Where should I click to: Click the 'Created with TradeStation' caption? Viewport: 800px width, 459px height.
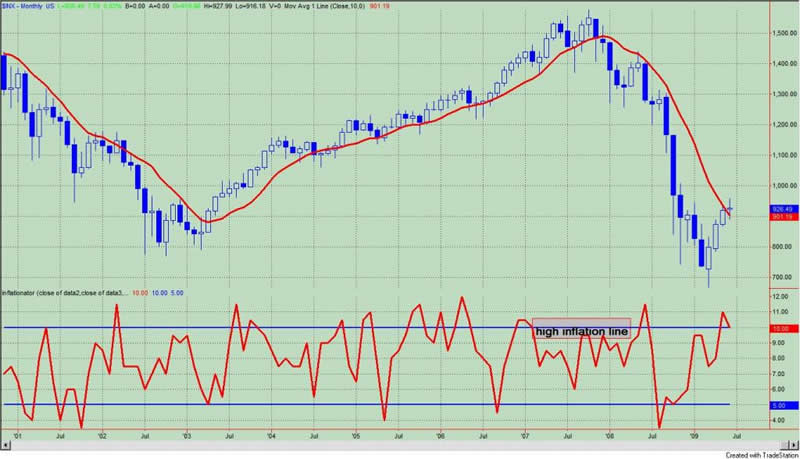(x=761, y=455)
